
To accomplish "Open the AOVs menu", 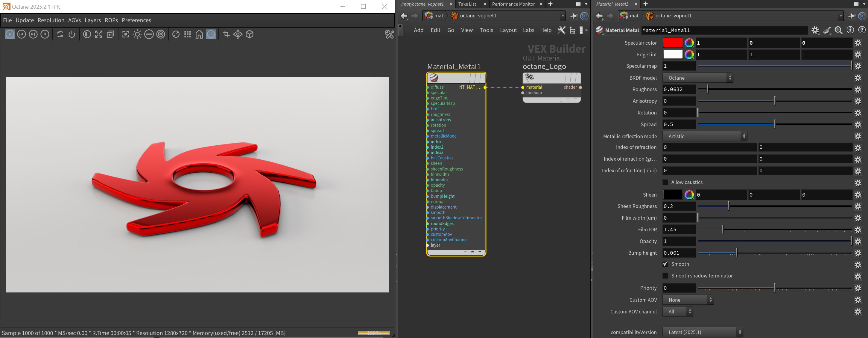I will (74, 20).
